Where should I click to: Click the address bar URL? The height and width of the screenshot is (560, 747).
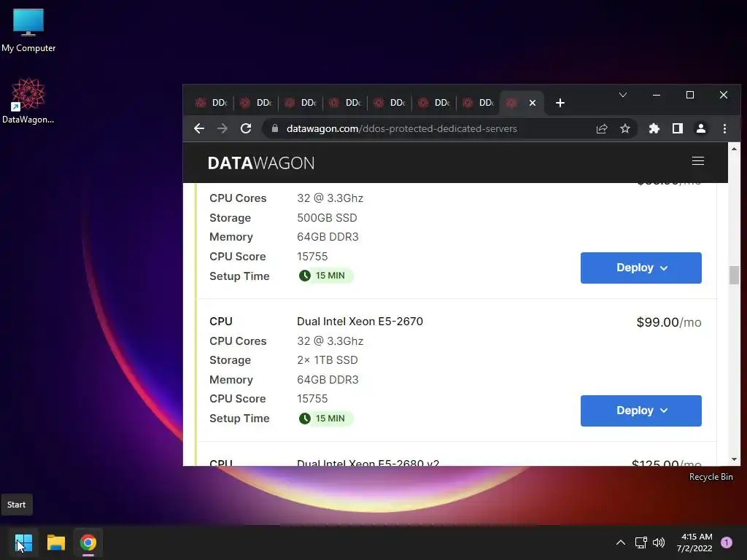(402, 128)
